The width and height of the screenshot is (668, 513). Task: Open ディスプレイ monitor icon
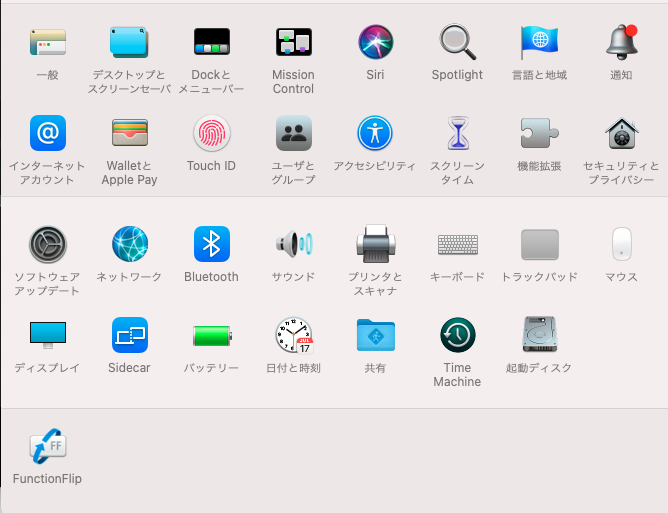pyautogui.click(x=48, y=335)
